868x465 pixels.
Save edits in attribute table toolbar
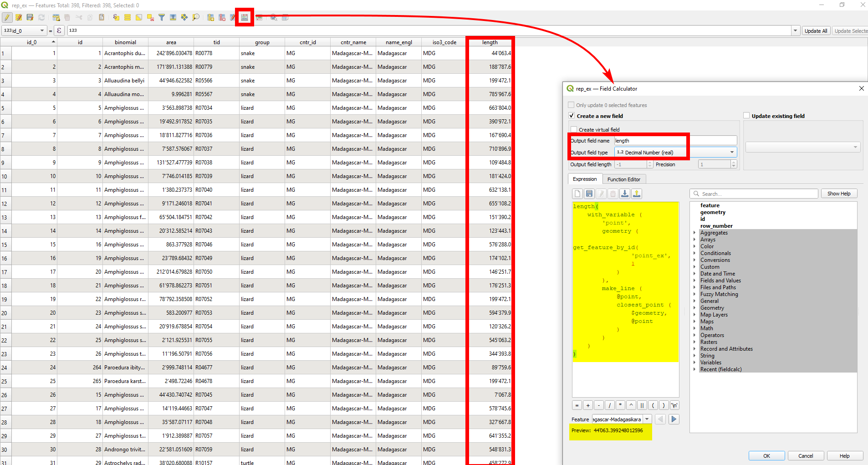coord(30,18)
